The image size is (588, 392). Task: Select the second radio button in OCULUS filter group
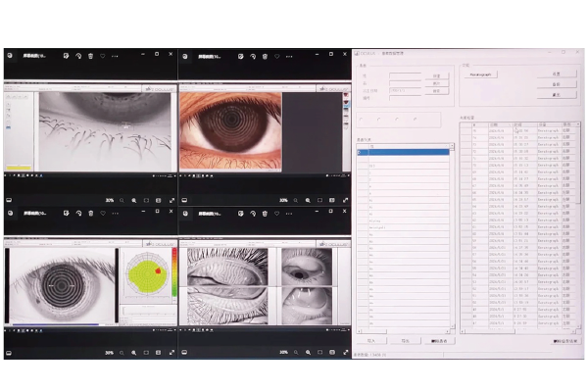click(x=379, y=120)
